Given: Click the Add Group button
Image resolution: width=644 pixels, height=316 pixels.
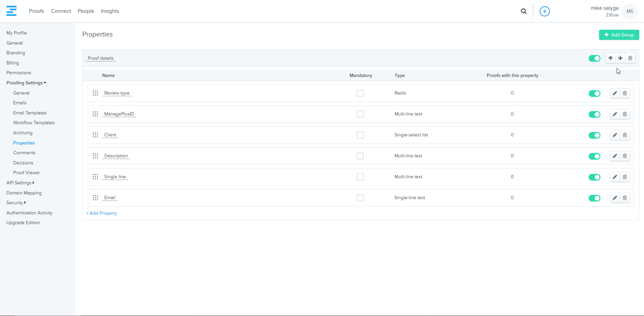Looking at the screenshot, I should click(619, 35).
